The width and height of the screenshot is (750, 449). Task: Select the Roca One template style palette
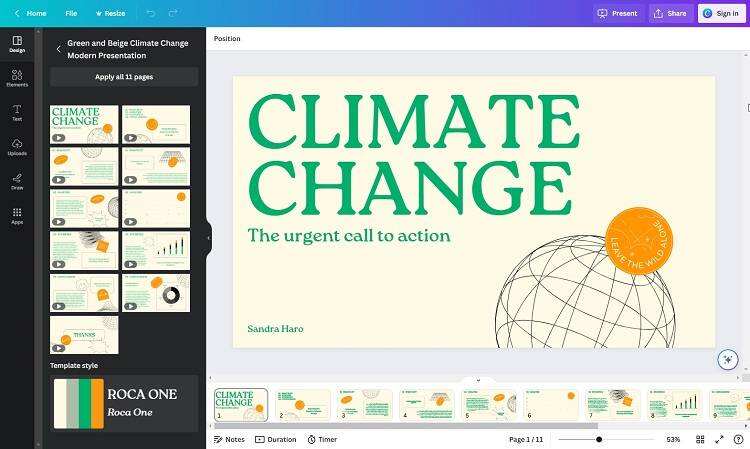tap(124, 403)
